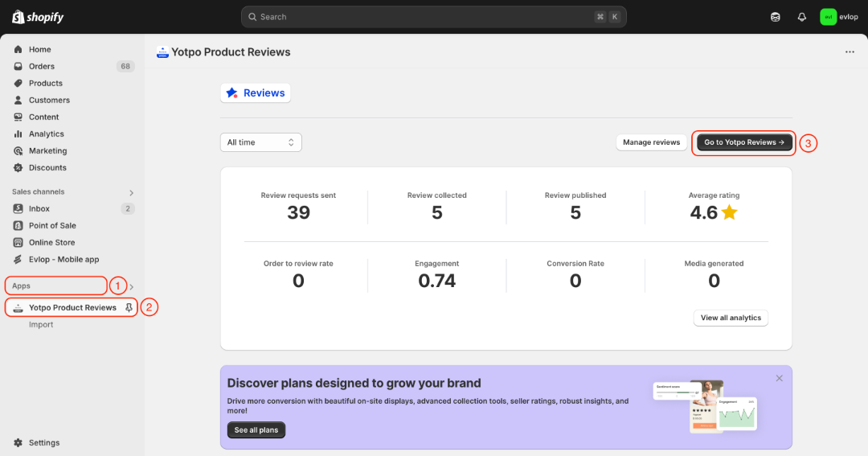Click the Settings gear icon
Image resolution: width=868 pixels, height=456 pixels.
click(18, 442)
